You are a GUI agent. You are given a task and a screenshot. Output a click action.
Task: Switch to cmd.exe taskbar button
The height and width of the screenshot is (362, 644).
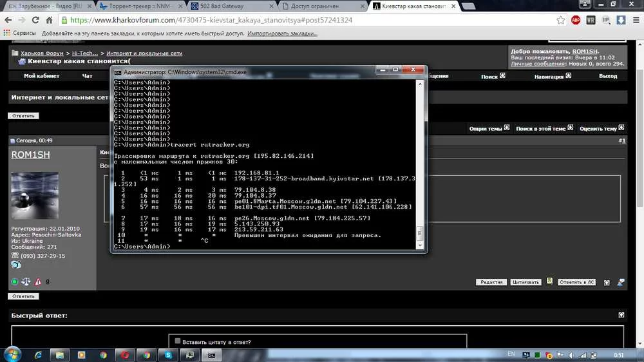coord(211,355)
